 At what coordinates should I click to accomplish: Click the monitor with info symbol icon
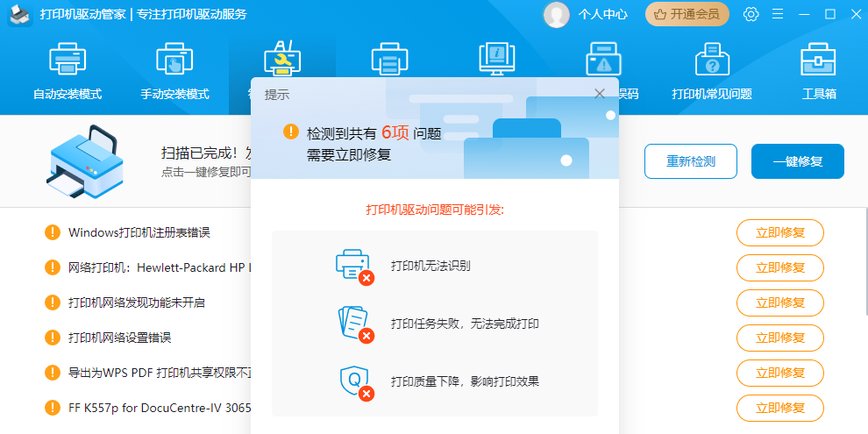496,60
